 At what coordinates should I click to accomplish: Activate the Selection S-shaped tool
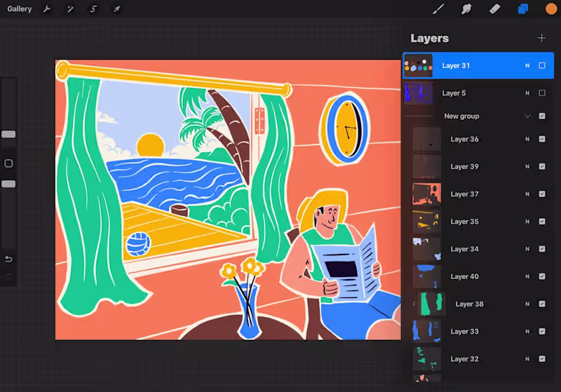[93, 9]
